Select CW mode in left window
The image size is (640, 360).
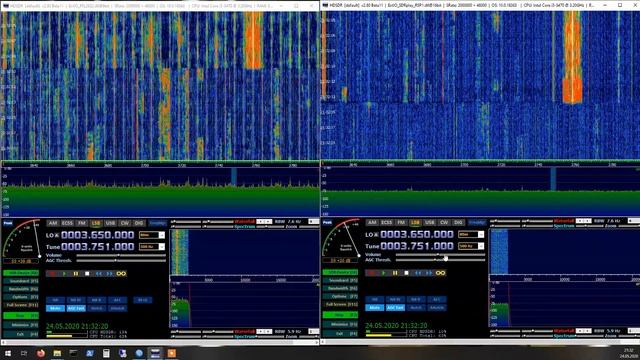tap(124, 223)
